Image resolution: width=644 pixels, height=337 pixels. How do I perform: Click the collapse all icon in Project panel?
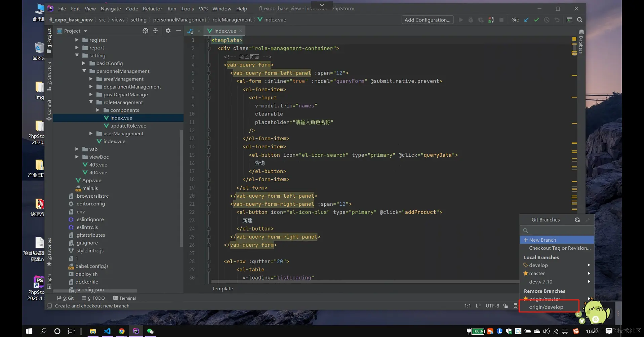point(155,31)
